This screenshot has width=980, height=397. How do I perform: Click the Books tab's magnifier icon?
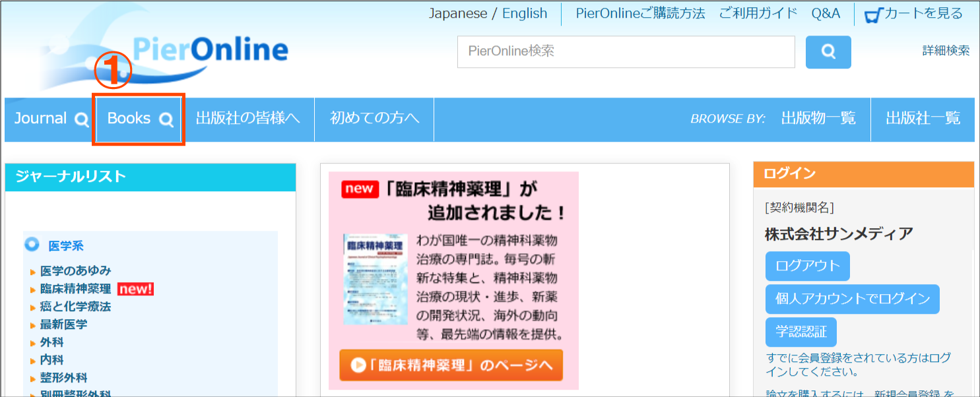tap(166, 119)
